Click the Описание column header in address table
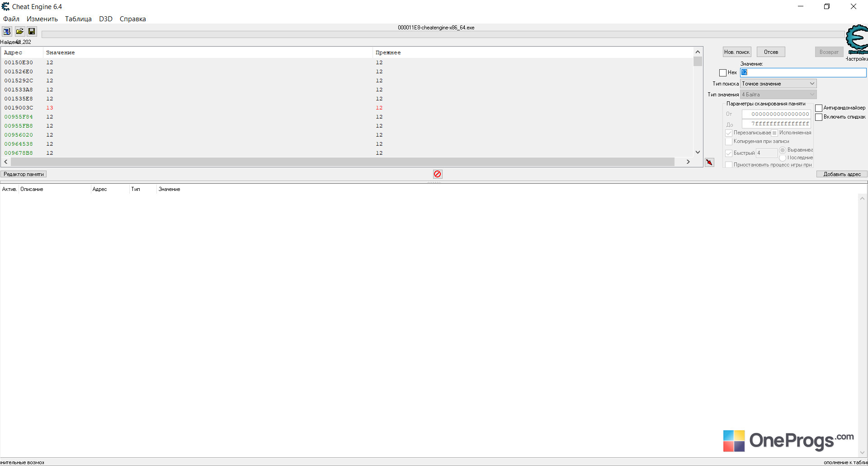The width and height of the screenshot is (868, 466). (54, 189)
